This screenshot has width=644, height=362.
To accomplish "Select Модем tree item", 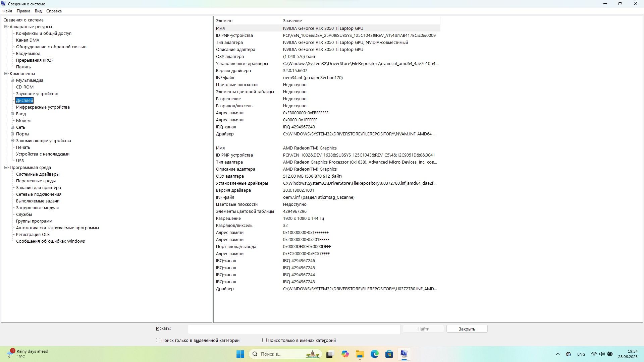I will (x=23, y=121).
